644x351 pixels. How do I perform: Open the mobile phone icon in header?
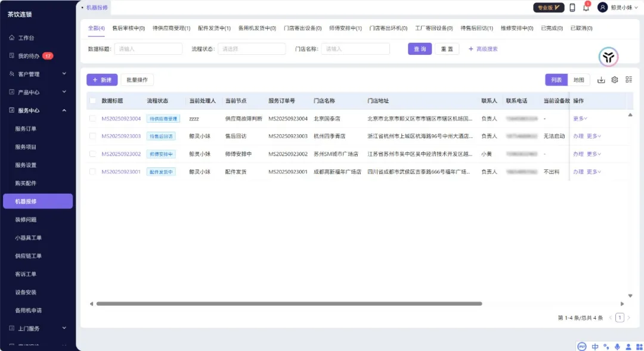(x=572, y=8)
